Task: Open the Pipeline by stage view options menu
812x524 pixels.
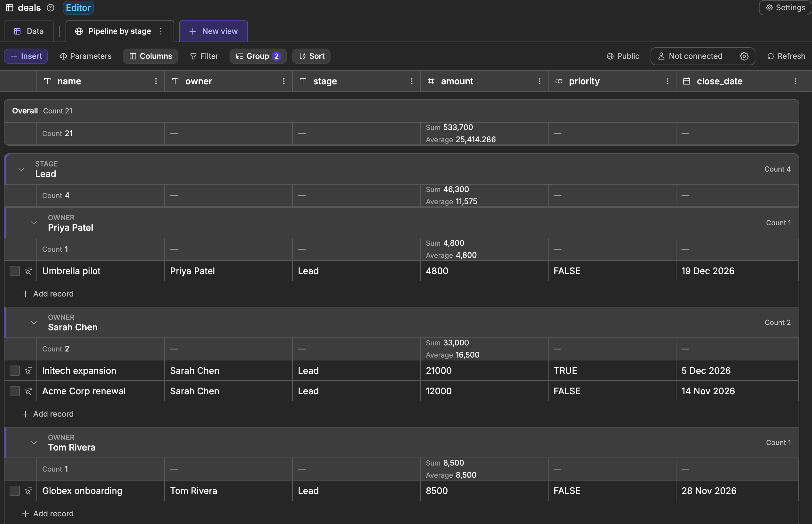Action: tap(161, 31)
